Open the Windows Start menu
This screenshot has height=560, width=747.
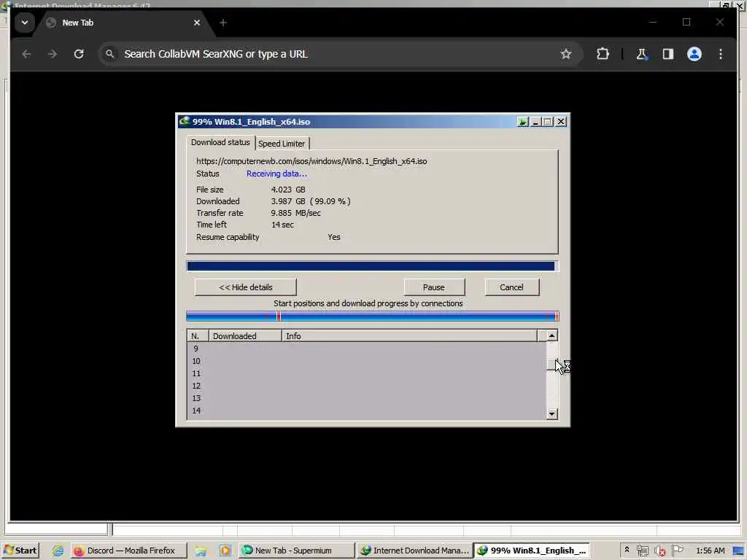(x=20, y=551)
